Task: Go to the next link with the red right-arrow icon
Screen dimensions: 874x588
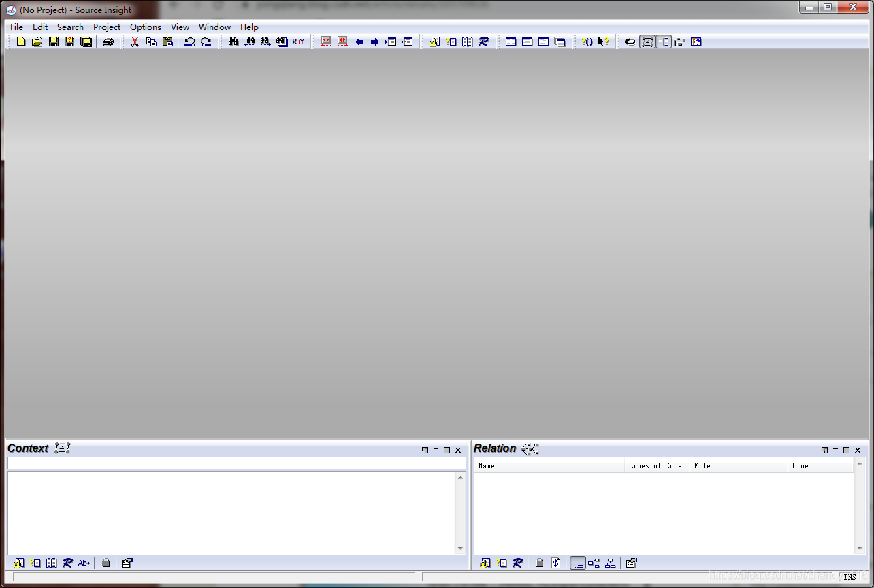Action: click(x=342, y=42)
